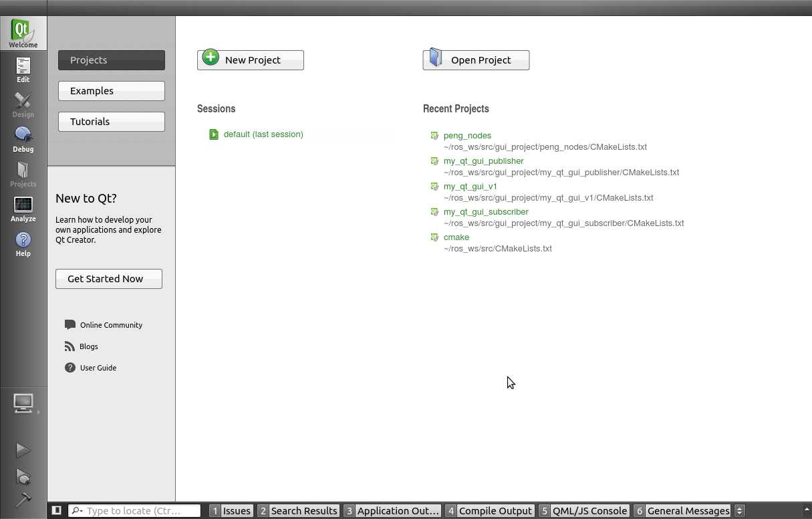The width and height of the screenshot is (812, 519).
Task: Click the my_qt_gui_v1 CMakeLists.txt path
Action: tap(549, 198)
